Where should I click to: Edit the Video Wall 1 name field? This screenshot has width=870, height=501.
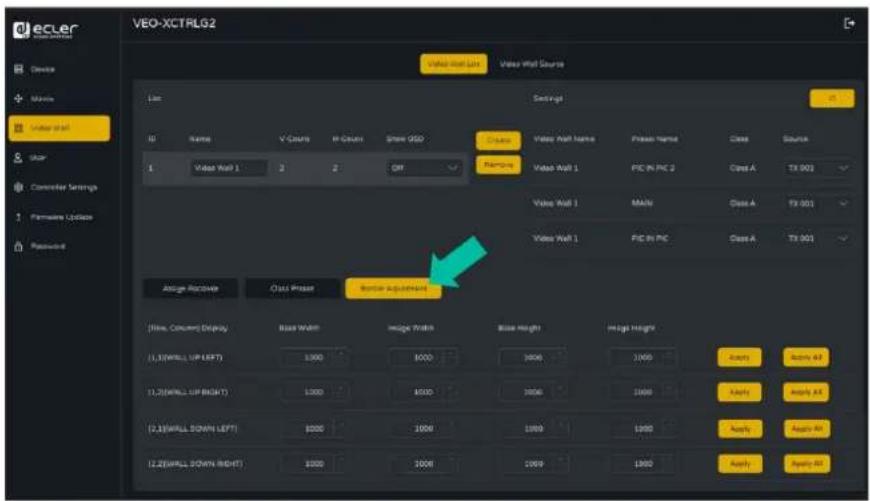[x=229, y=168]
